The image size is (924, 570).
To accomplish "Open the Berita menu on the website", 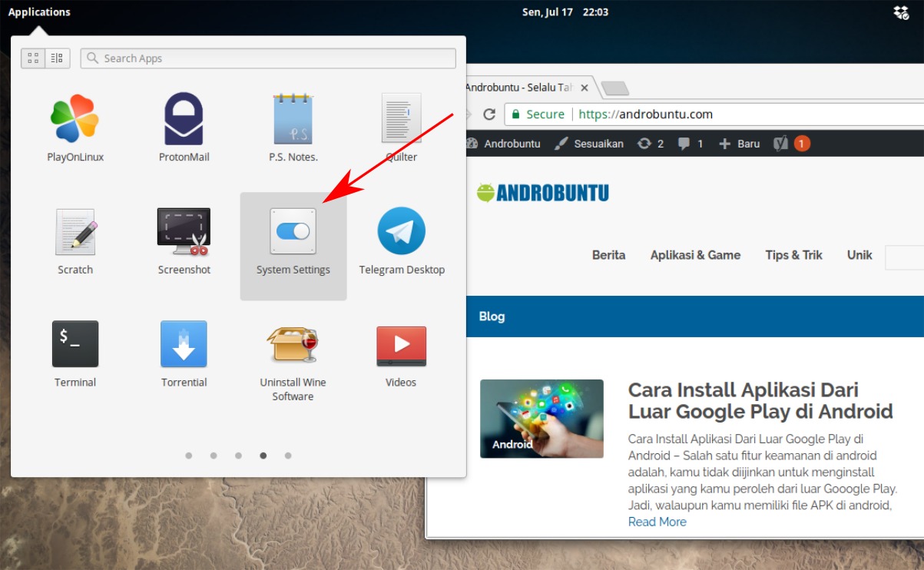I will tap(608, 255).
